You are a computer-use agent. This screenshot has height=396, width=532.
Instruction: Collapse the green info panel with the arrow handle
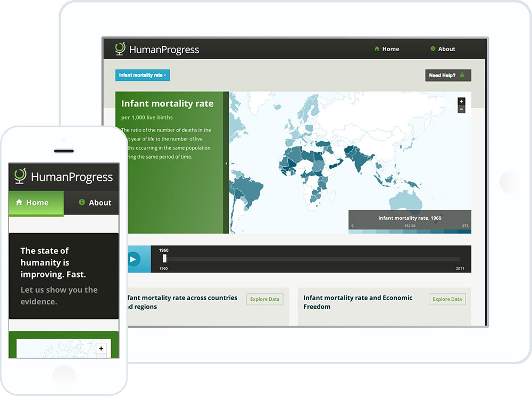pos(226,163)
